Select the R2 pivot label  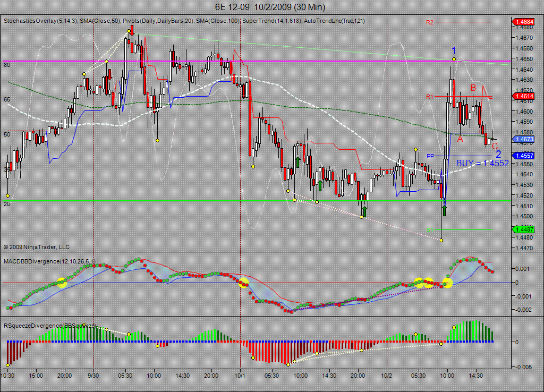pyautogui.click(x=429, y=22)
